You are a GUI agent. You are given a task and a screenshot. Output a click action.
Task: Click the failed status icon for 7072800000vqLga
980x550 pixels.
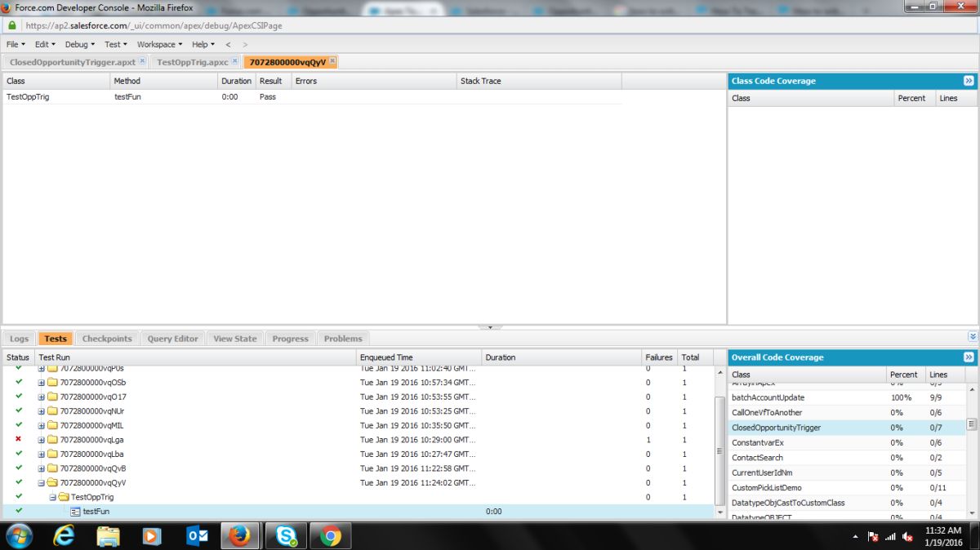19,439
